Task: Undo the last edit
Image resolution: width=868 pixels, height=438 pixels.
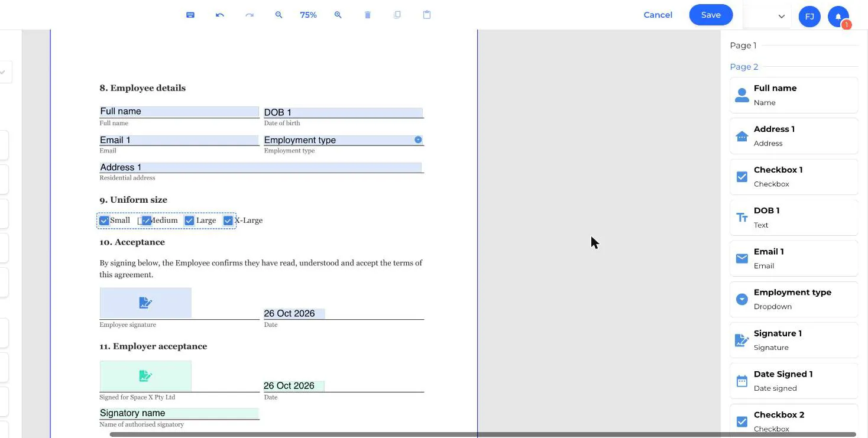Action: tap(220, 15)
